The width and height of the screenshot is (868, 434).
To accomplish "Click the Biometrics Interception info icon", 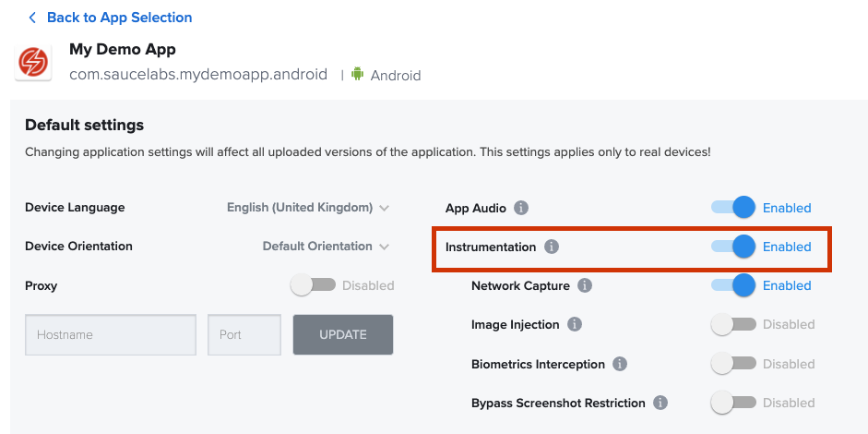I will (x=620, y=364).
